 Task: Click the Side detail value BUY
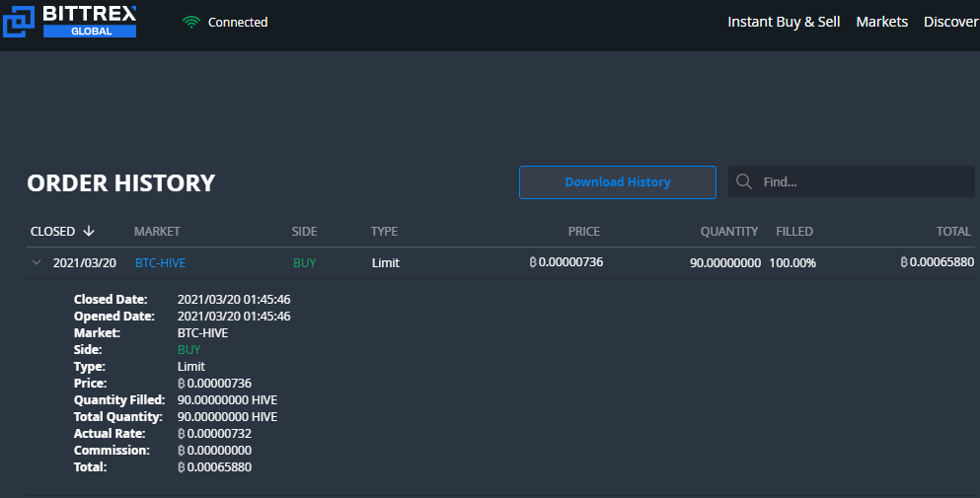click(x=188, y=350)
